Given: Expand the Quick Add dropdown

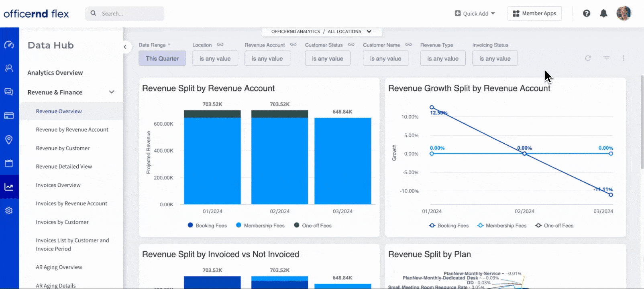Looking at the screenshot, I should point(475,14).
